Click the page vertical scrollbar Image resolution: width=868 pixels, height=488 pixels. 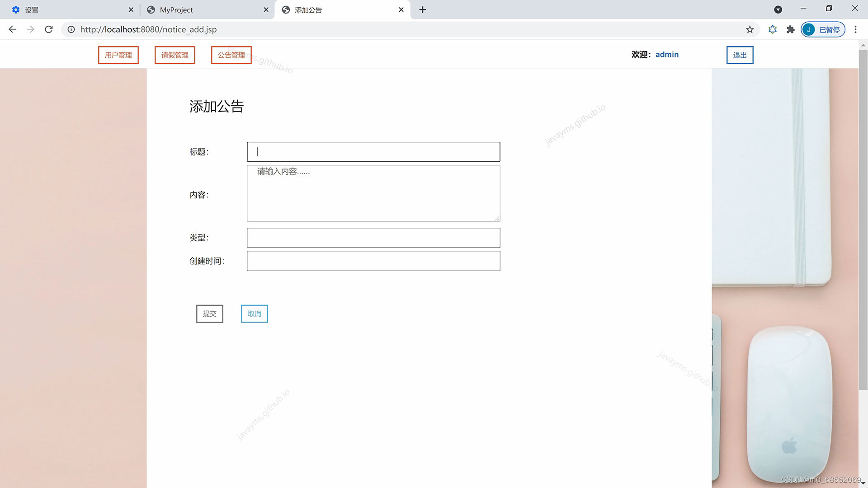[863, 217]
